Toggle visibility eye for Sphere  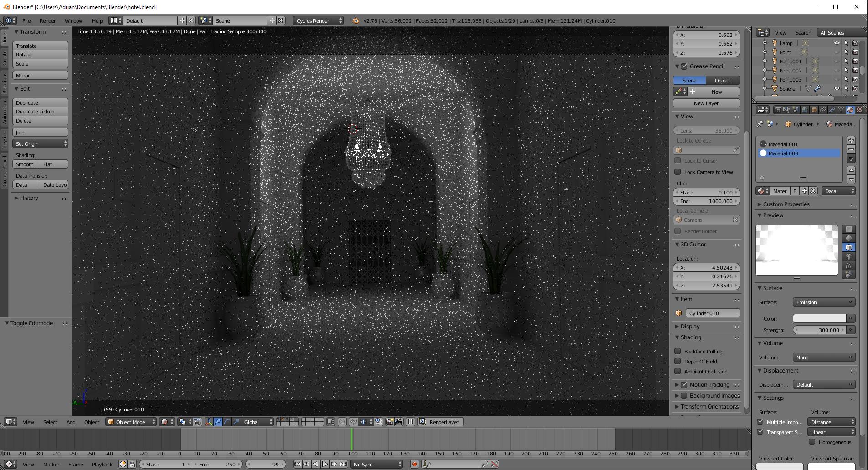pyautogui.click(x=837, y=89)
